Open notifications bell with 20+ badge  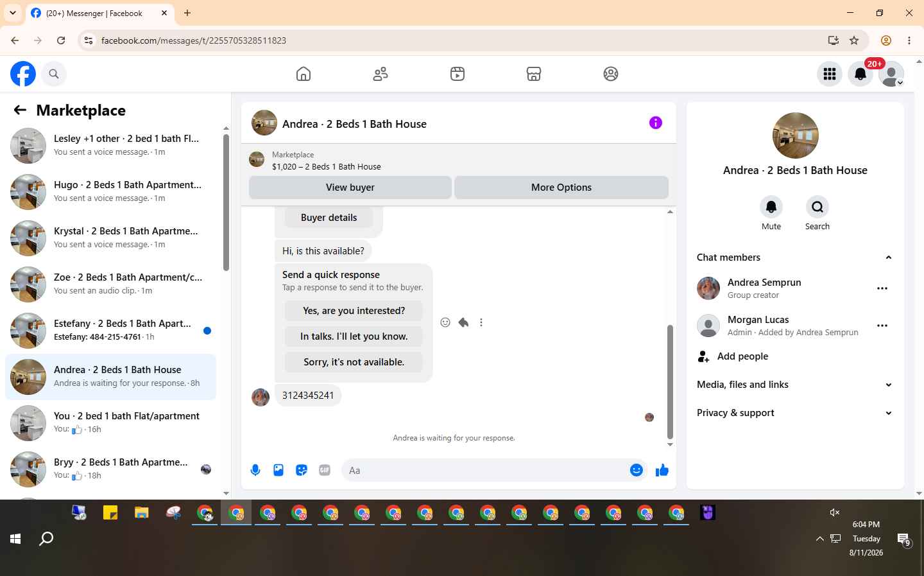[x=860, y=74]
